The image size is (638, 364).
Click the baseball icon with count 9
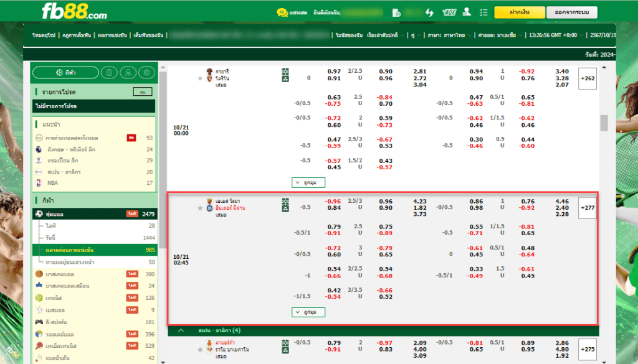click(x=39, y=310)
